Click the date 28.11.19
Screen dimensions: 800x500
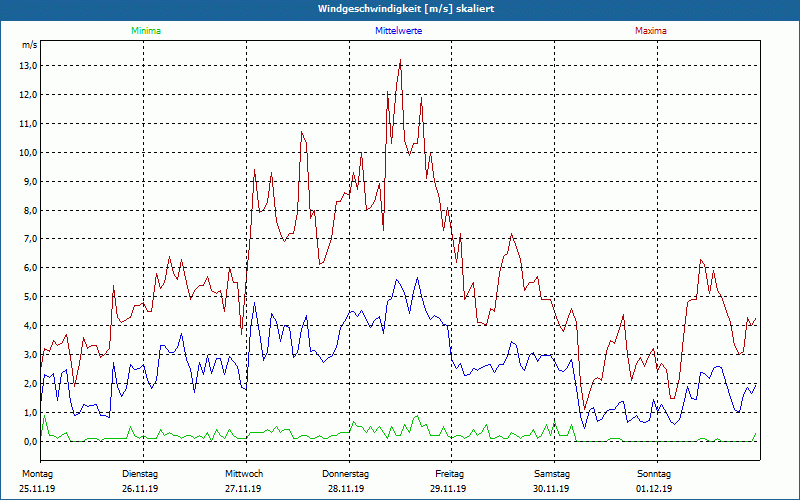tap(346, 489)
